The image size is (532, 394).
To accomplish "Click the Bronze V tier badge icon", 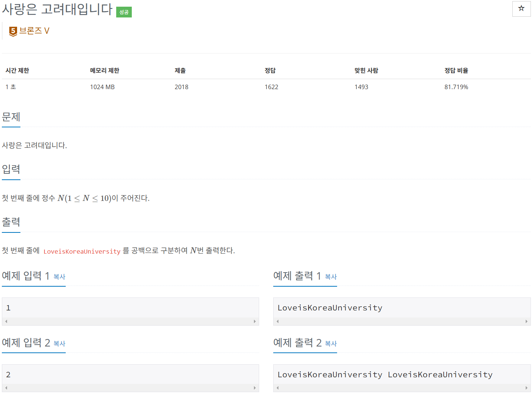I will click(13, 31).
